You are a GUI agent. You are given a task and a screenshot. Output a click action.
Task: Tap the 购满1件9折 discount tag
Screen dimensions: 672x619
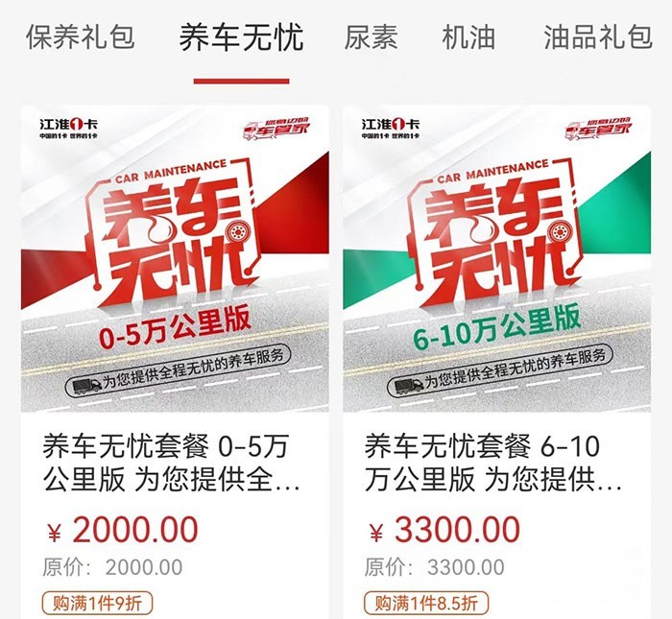pyautogui.click(x=97, y=604)
